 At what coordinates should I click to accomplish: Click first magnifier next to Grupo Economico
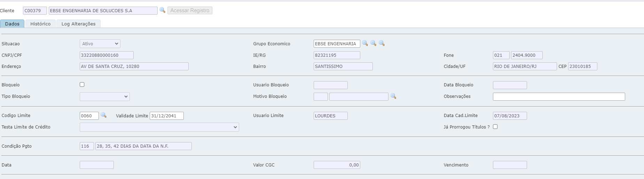point(365,43)
